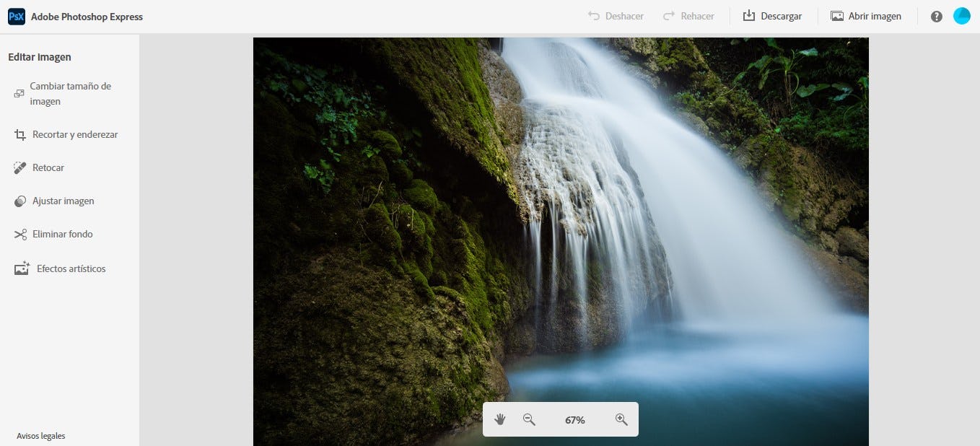980x446 pixels.
Task: Click the scissors icon for Eliminar fondo
Action: click(x=20, y=235)
